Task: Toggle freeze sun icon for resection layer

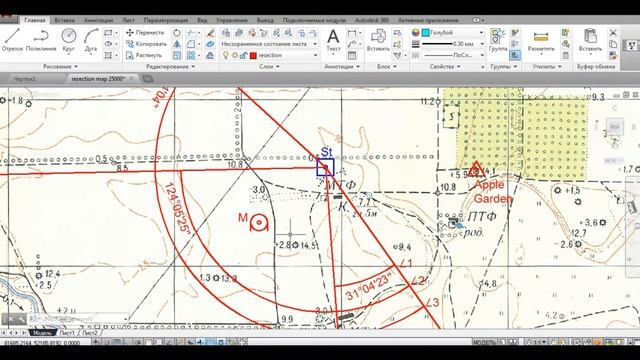Action: point(235,55)
